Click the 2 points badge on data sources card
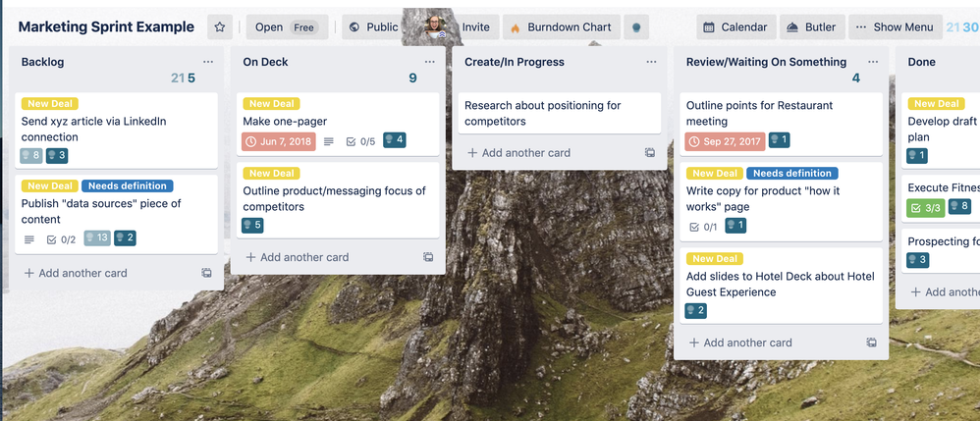 pyautogui.click(x=125, y=238)
